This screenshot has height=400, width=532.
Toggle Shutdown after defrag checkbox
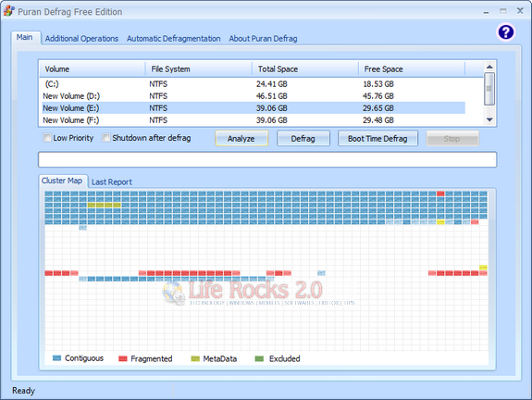pos(106,138)
